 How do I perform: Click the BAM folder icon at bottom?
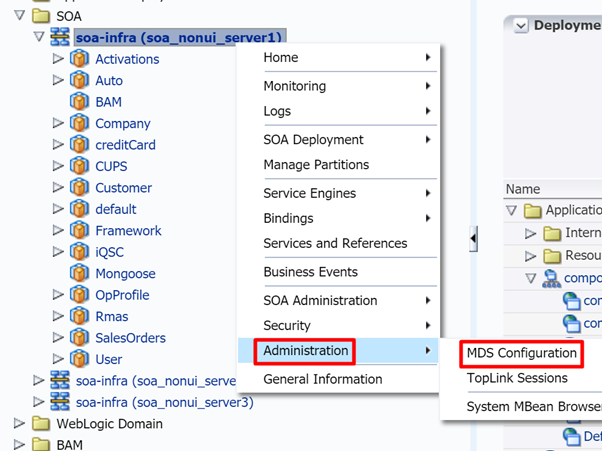pos(41,444)
